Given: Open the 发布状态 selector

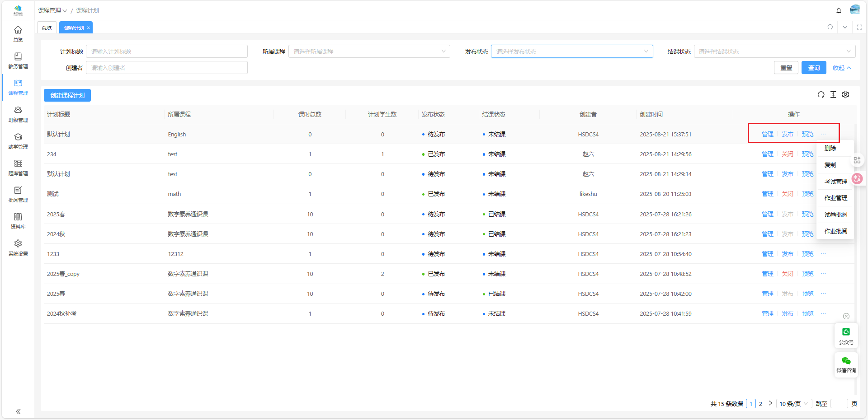Looking at the screenshot, I should click(x=571, y=51).
